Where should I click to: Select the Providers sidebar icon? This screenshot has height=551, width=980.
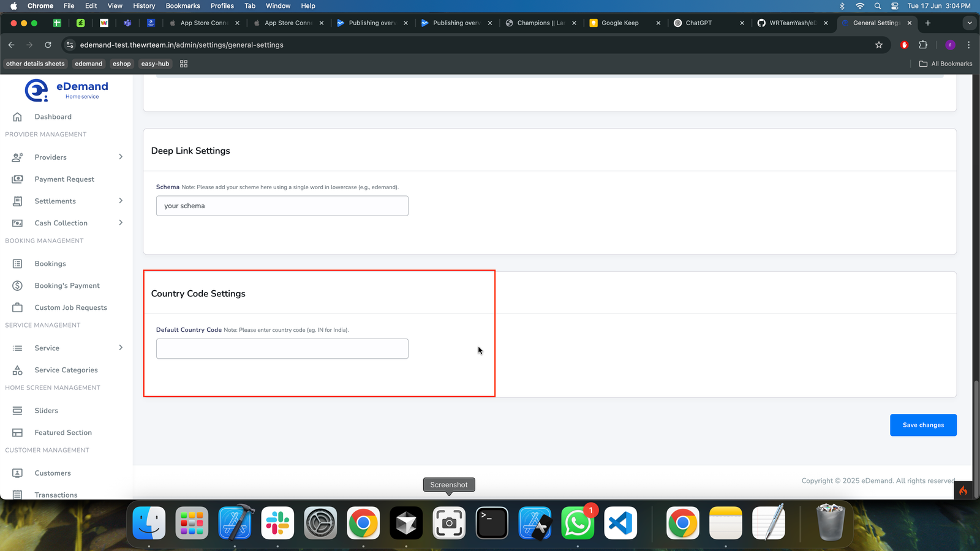(17, 157)
